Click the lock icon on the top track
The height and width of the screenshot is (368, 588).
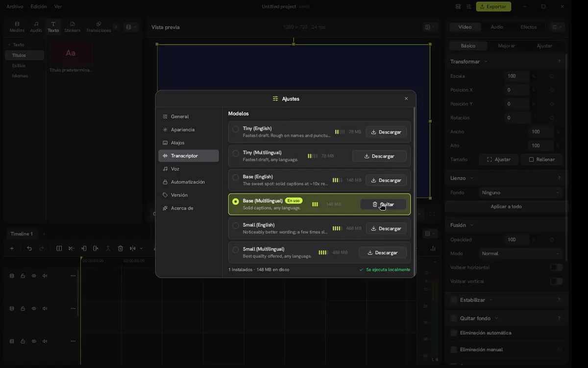point(23,276)
